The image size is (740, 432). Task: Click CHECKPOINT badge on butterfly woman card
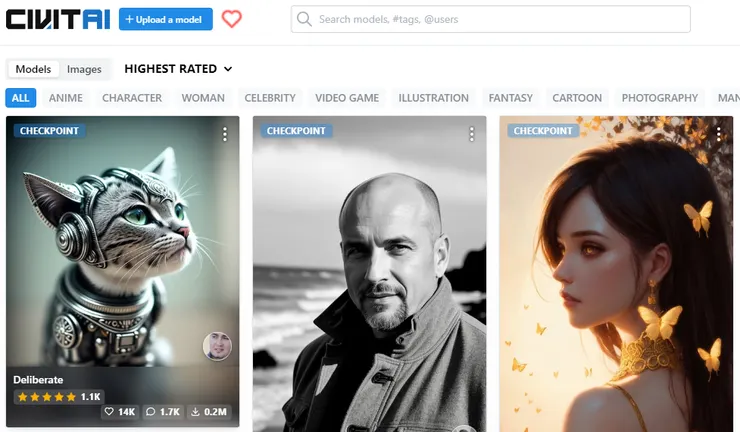coord(543,131)
